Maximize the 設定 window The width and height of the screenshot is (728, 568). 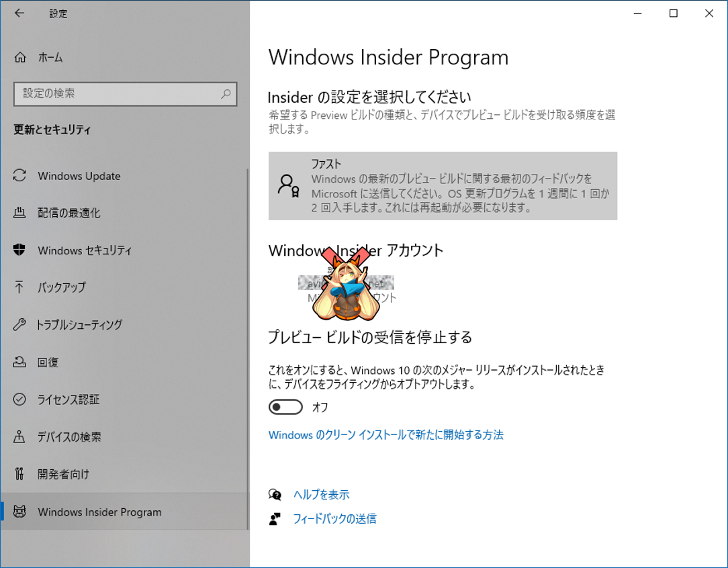673,13
